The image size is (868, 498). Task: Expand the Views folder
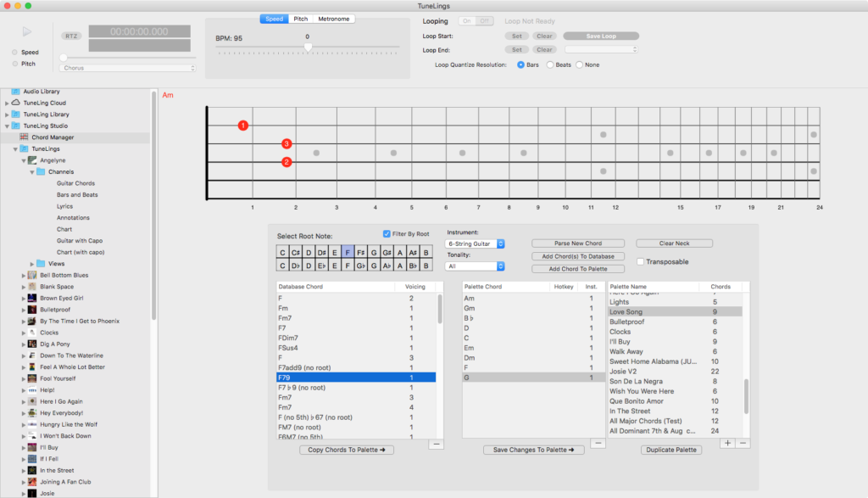tap(31, 264)
